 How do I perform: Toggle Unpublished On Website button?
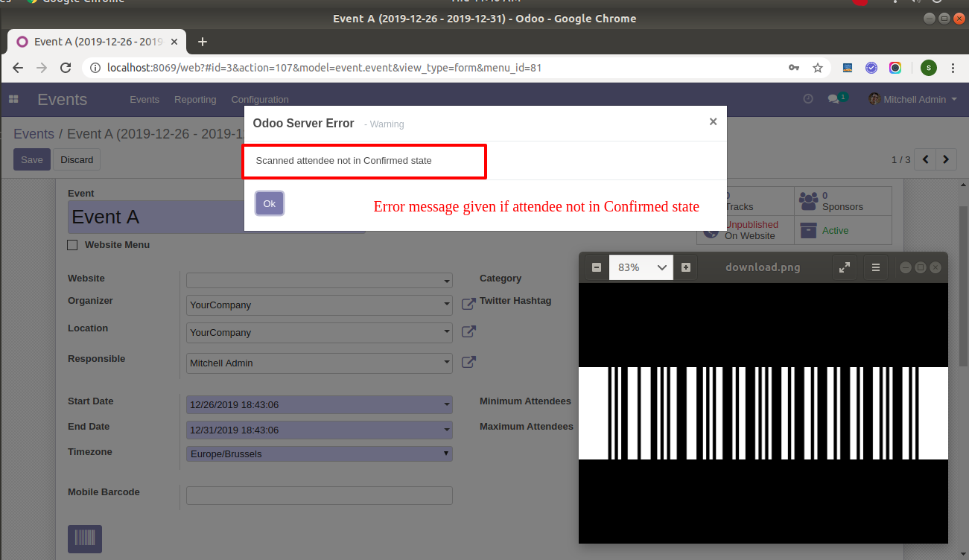point(746,230)
